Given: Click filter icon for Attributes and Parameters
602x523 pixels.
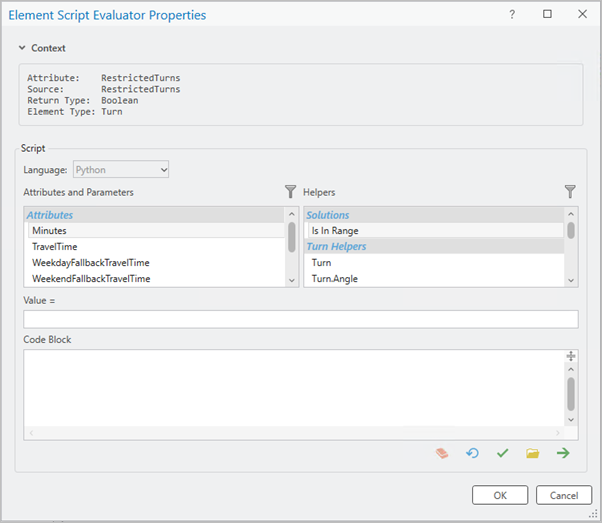Looking at the screenshot, I should point(291,191).
